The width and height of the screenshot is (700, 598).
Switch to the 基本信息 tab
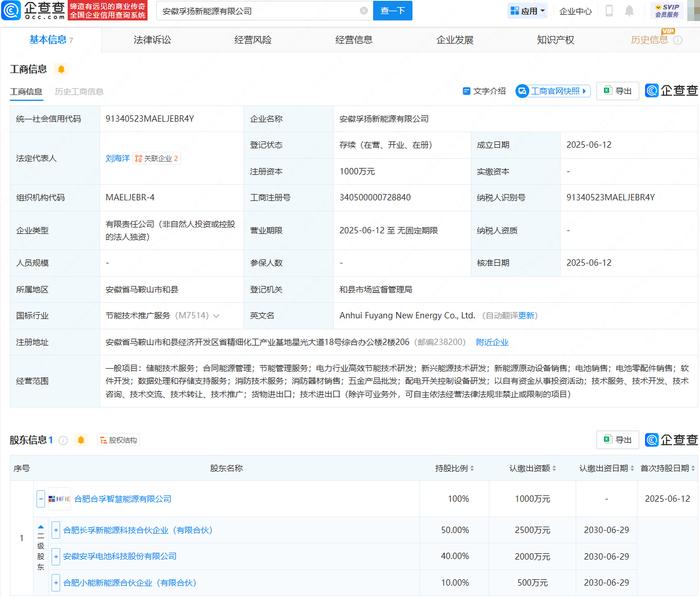51,40
